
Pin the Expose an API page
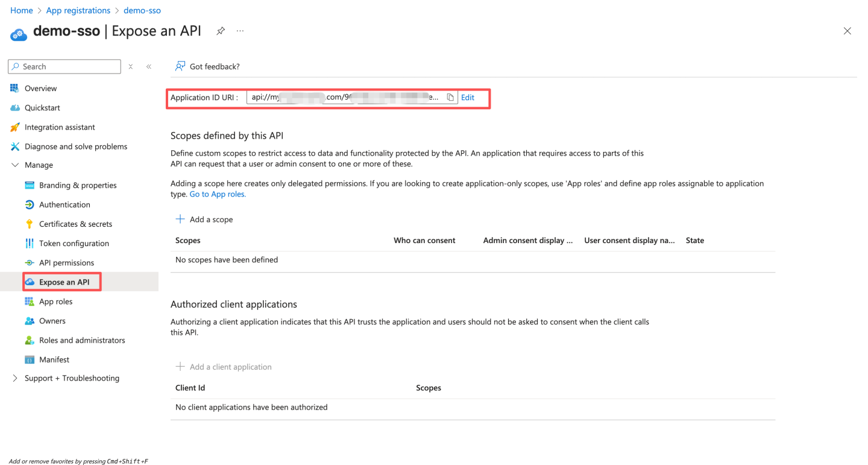tap(221, 31)
